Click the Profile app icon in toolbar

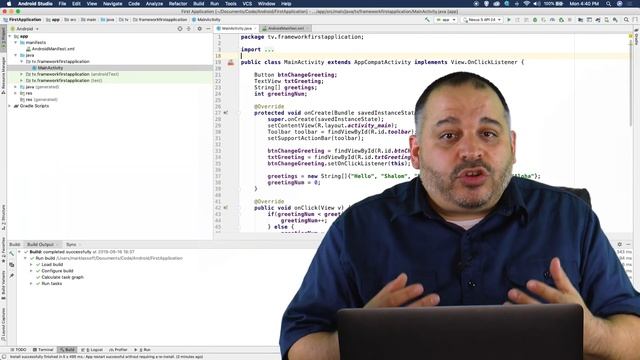552,20
